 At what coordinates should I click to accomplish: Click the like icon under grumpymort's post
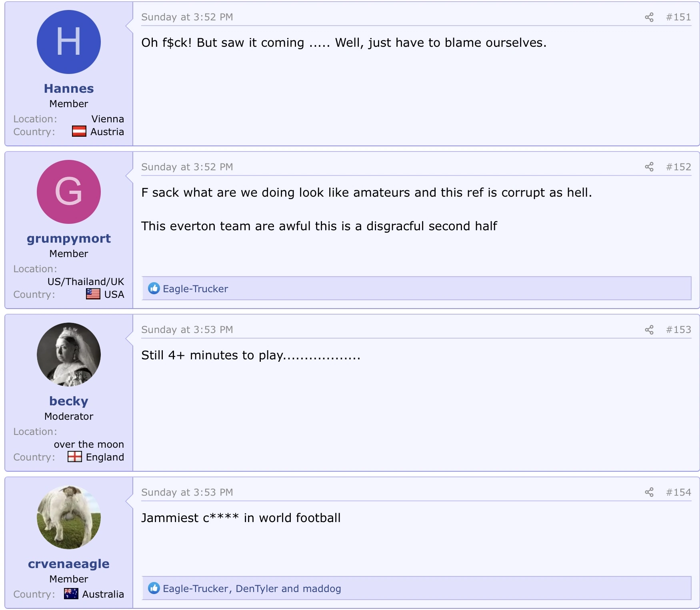coord(154,289)
